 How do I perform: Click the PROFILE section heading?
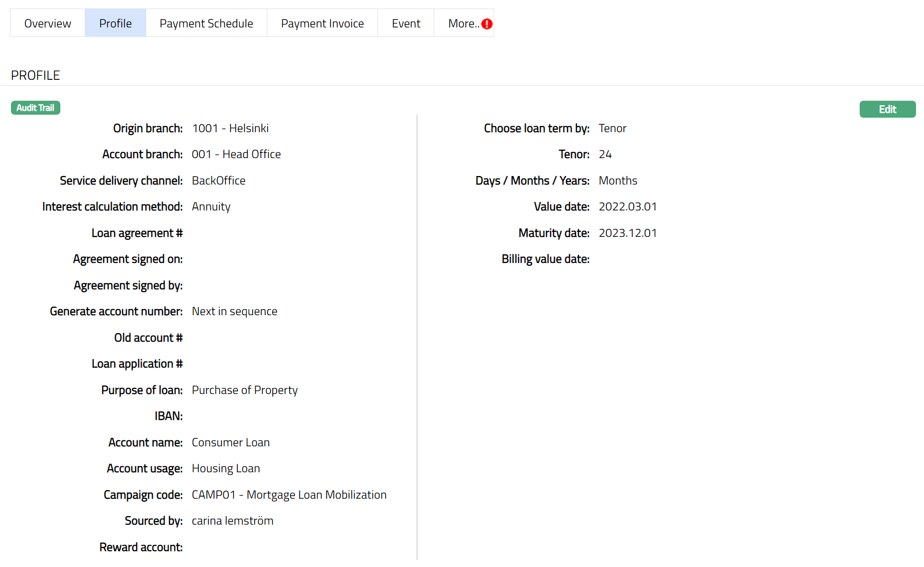click(35, 75)
